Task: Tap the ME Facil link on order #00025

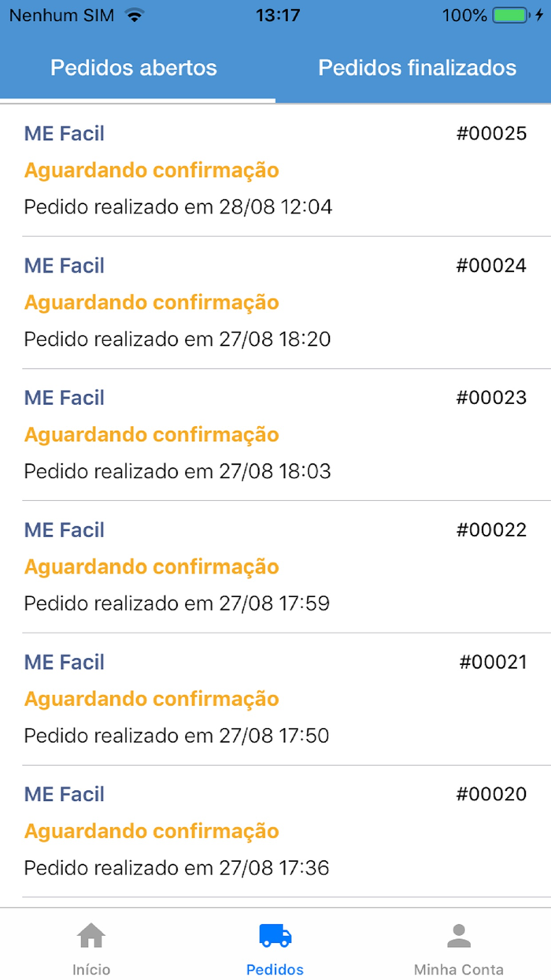Action: (x=64, y=133)
